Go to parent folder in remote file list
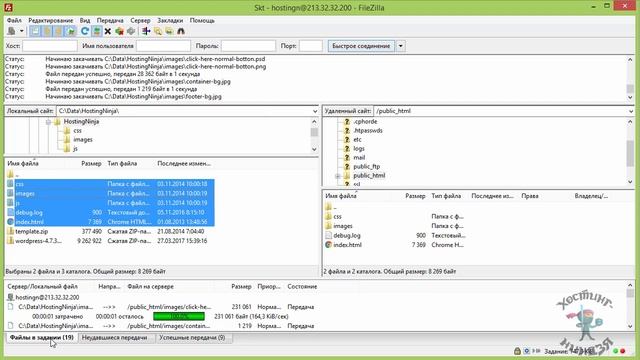The width and height of the screenshot is (640, 360). tap(331, 207)
